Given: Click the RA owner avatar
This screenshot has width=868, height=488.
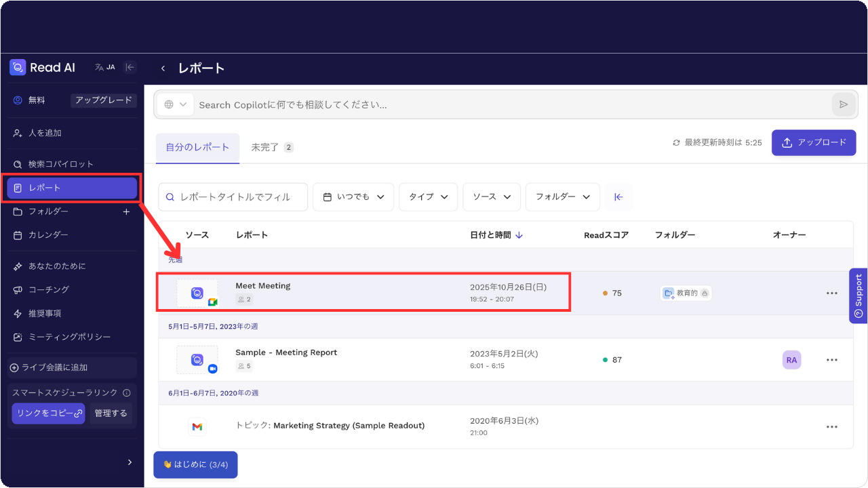Looking at the screenshot, I should tap(791, 360).
